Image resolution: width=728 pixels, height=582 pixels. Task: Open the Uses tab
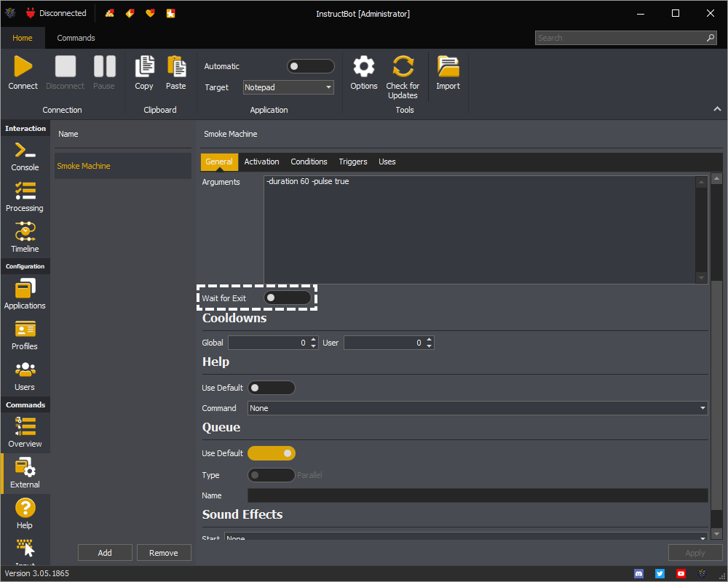[387, 162]
